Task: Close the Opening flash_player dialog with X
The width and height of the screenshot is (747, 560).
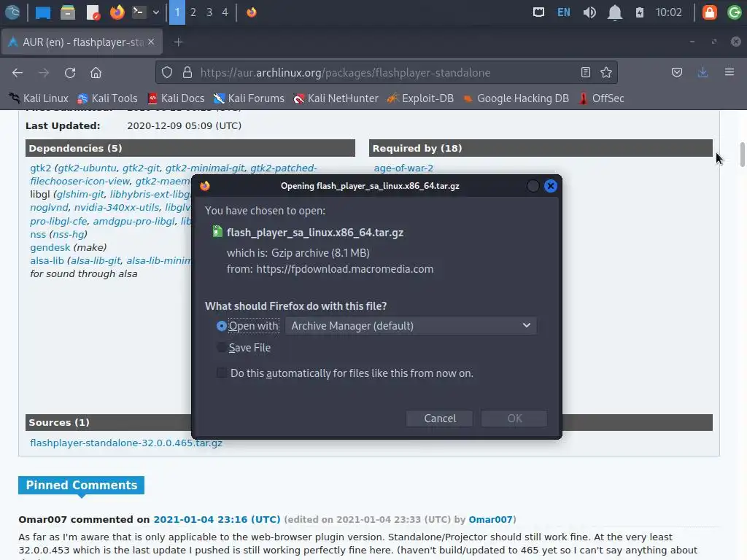Action: tap(550, 186)
